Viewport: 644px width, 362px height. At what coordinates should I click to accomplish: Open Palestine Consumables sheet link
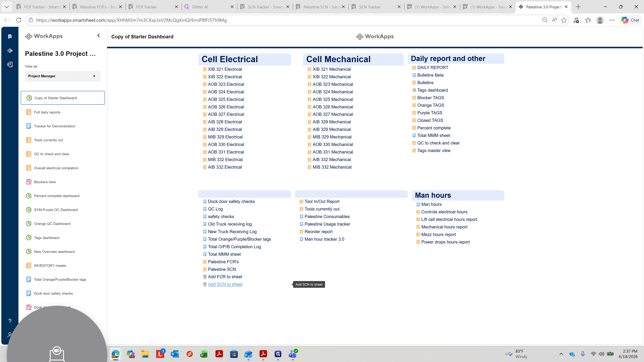click(327, 217)
